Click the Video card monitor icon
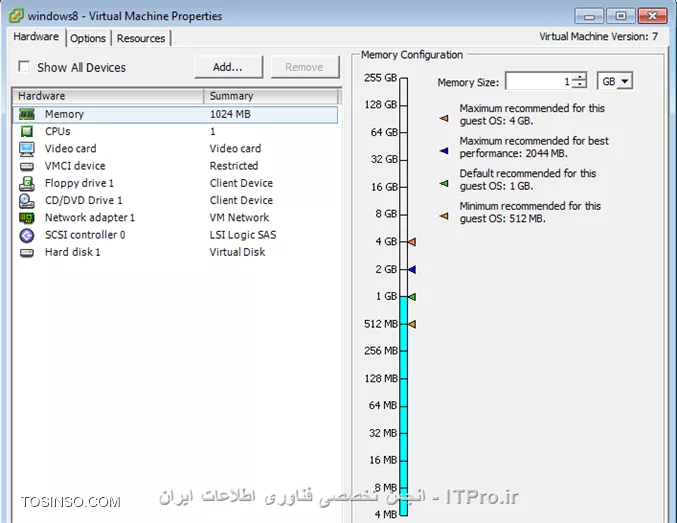This screenshot has width=677, height=523. coord(27,149)
